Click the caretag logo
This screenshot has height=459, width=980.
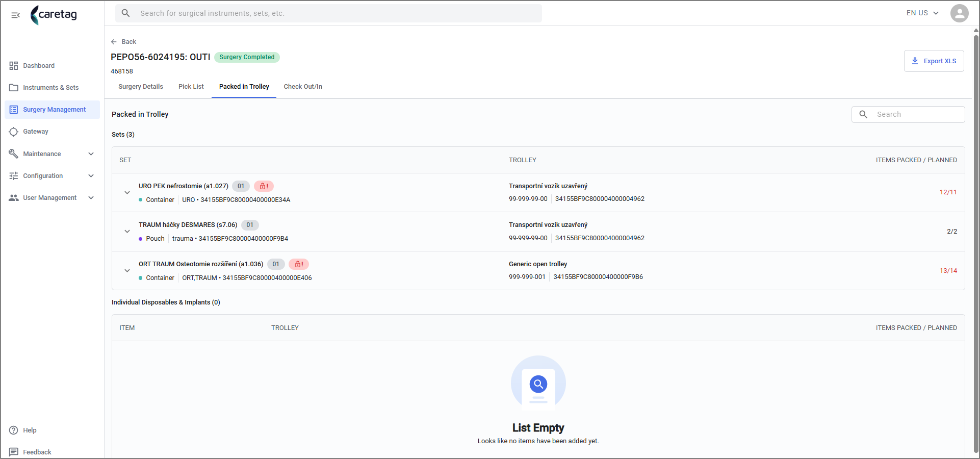coord(54,15)
